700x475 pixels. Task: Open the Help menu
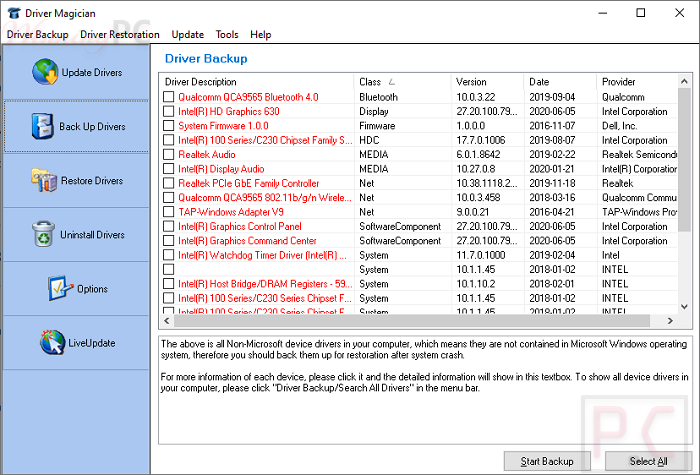coord(261,34)
